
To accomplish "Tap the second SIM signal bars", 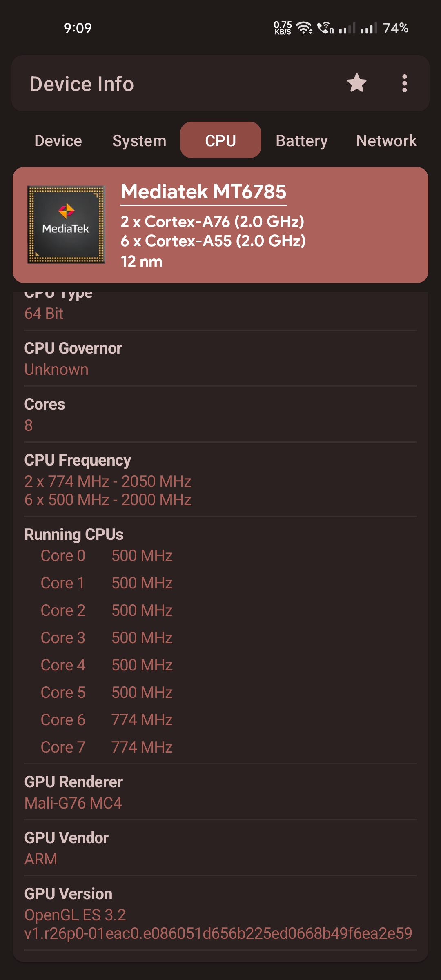I will [x=369, y=28].
